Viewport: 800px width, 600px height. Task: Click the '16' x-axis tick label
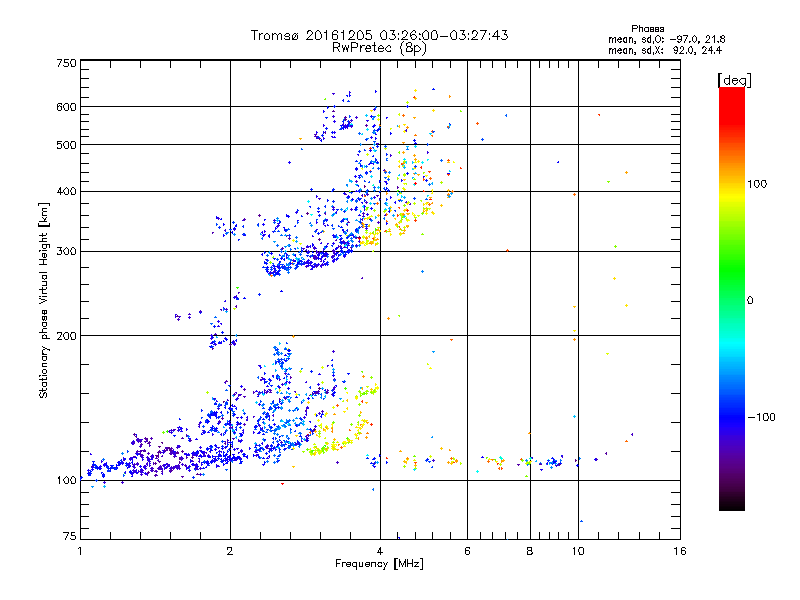pyautogui.click(x=680, y=551)
